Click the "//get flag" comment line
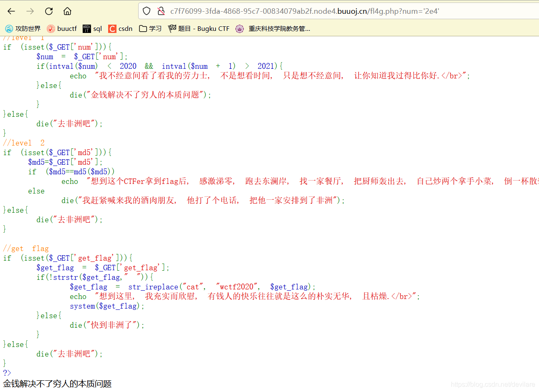This screenshot has height=392, width=539. (x=26, y=248)
